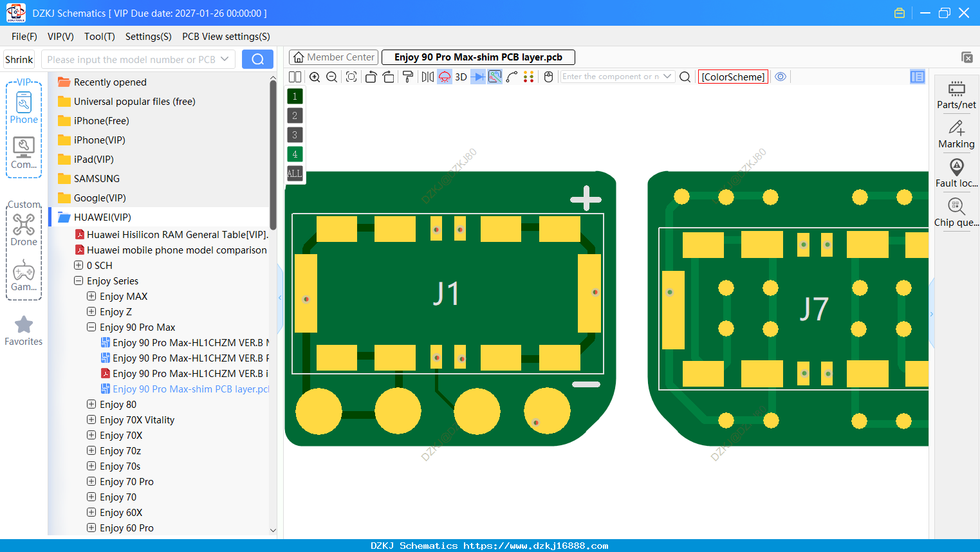
Task: Select the Drone category
Action: (24, 230)
